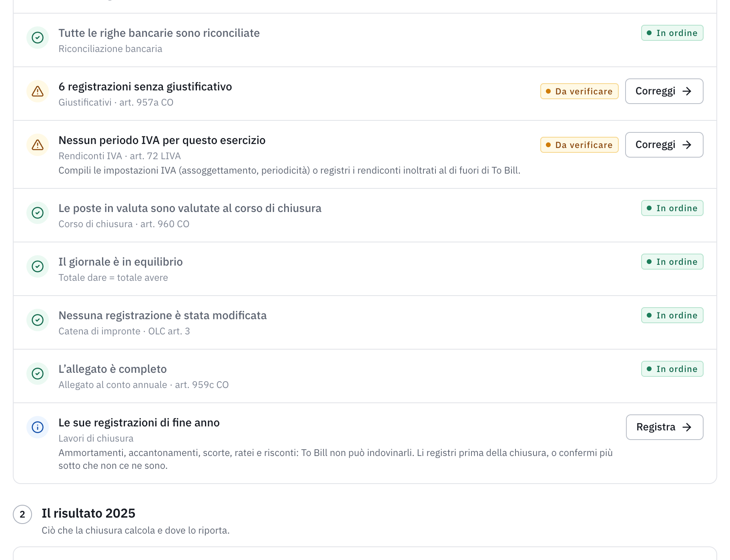
Task: Click Ciò che la chiusura calcola description
Action: 136,530
